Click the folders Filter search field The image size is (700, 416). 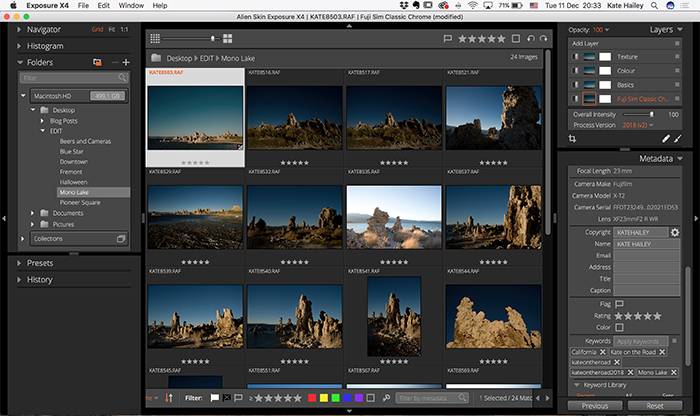pos(74,78)
